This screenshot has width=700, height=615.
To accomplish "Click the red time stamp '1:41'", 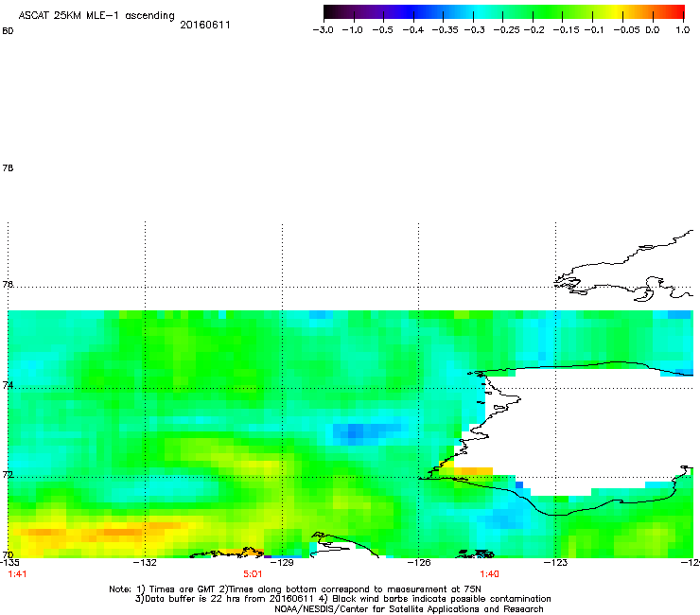I will pos(17,574).
